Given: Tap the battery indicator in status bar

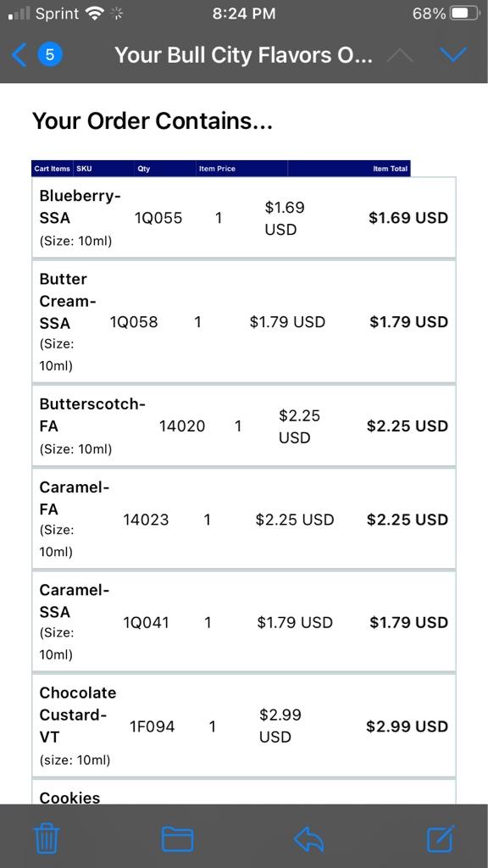Looking at the screenshot, I should coord(465,14).
